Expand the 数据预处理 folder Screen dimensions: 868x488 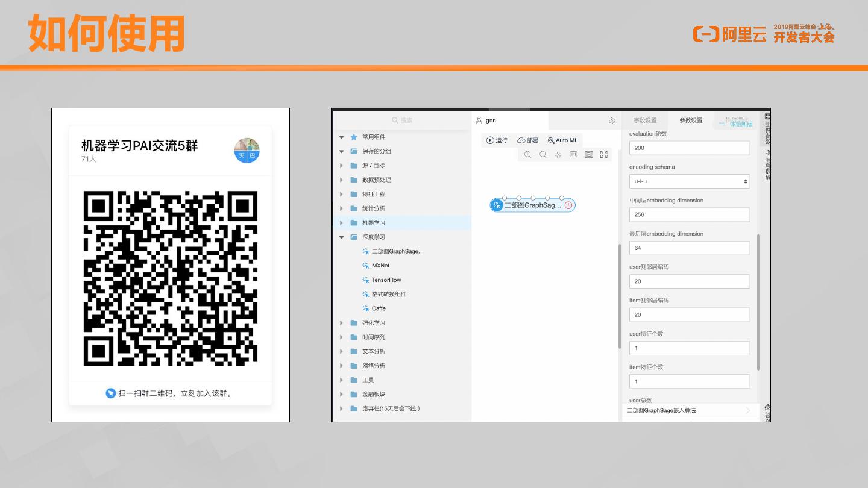coord(342,180)
